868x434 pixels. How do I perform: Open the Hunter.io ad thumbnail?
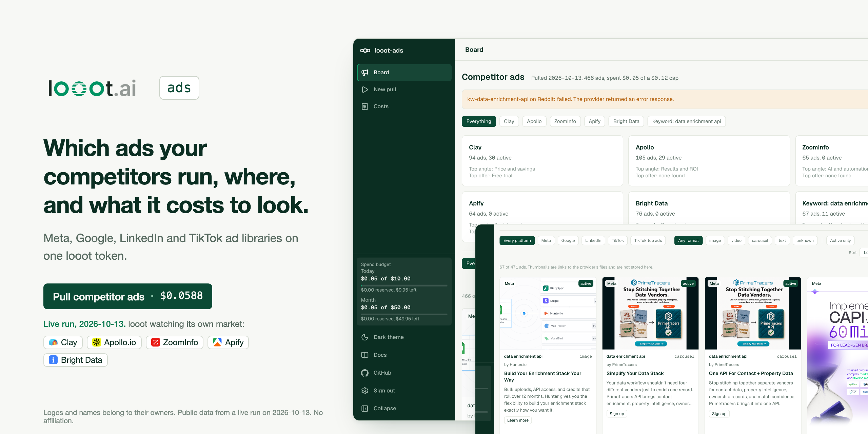548,313
